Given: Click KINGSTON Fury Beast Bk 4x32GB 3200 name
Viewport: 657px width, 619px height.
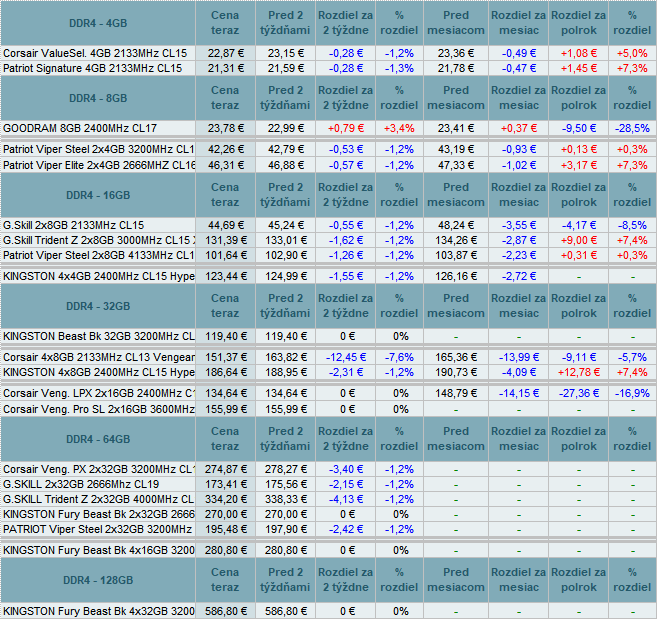Looking at the screenshot, I should click(99, 611).
